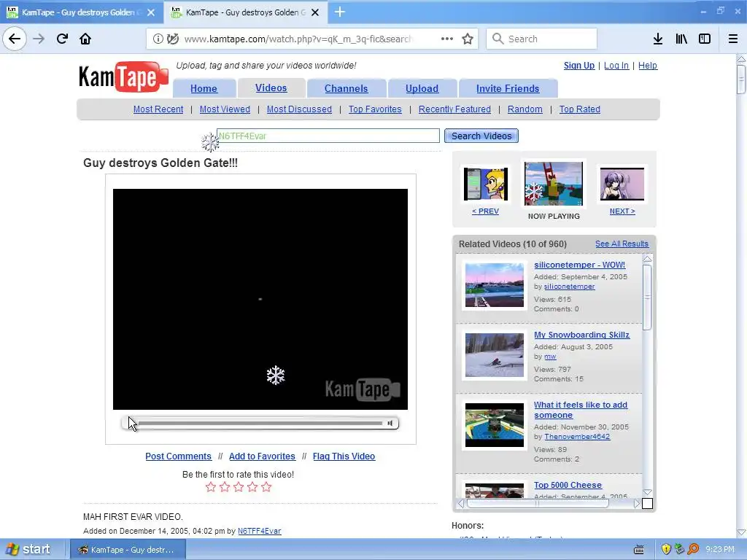
Task: Open the on-screen keyboard tray icon
Action: pyautogui.click(x=639, y=550)
